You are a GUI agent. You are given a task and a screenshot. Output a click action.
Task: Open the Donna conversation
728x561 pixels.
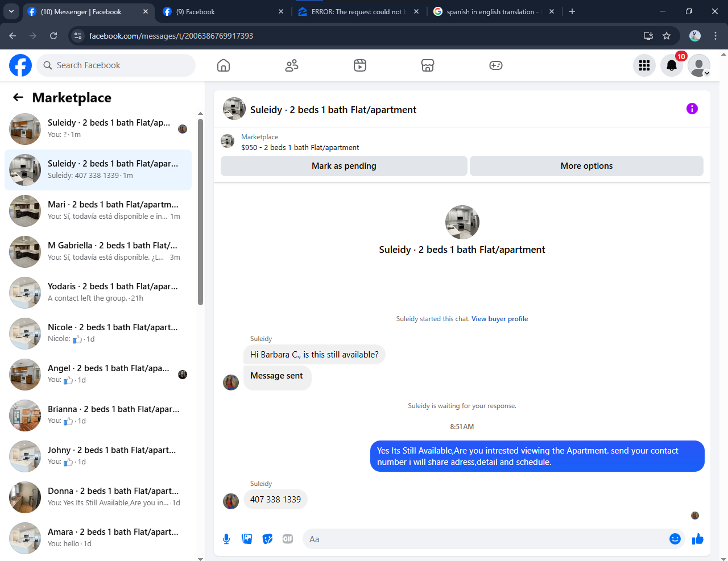98,497
